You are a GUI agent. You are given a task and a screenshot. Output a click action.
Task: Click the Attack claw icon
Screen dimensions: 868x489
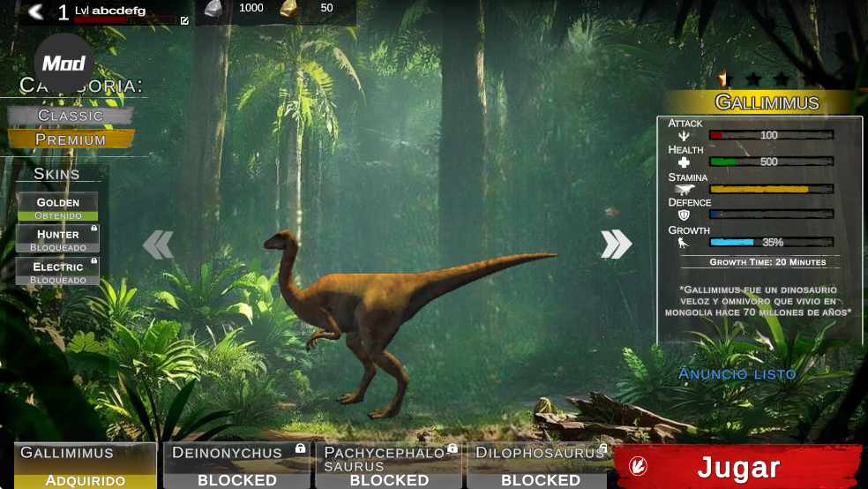pyautogui.click(x=685, y=136)
